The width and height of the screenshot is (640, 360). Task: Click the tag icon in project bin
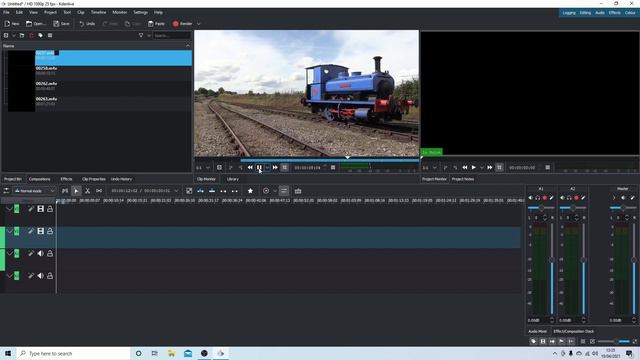40,36
